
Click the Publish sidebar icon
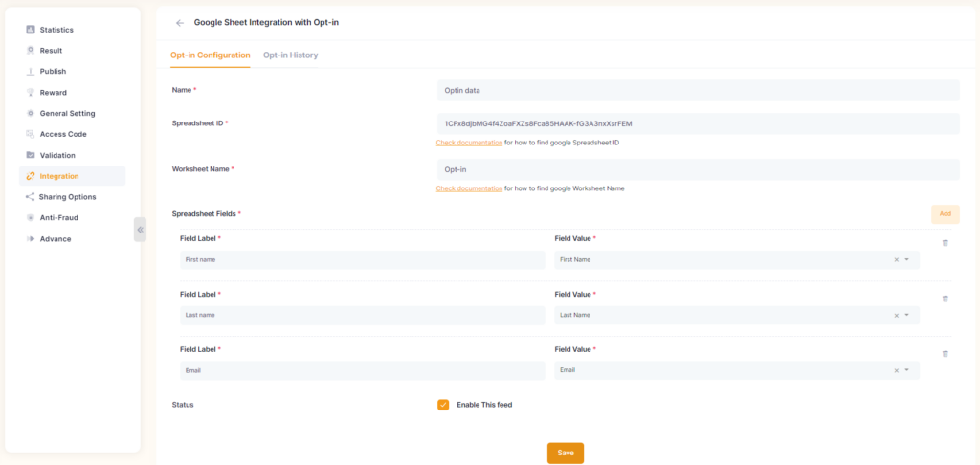pyautogui.click(x=30, y=71)
